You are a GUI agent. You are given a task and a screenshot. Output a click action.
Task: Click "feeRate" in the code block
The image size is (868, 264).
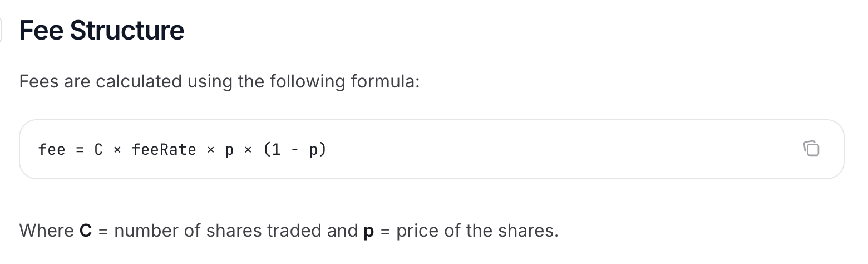point(164,150)
